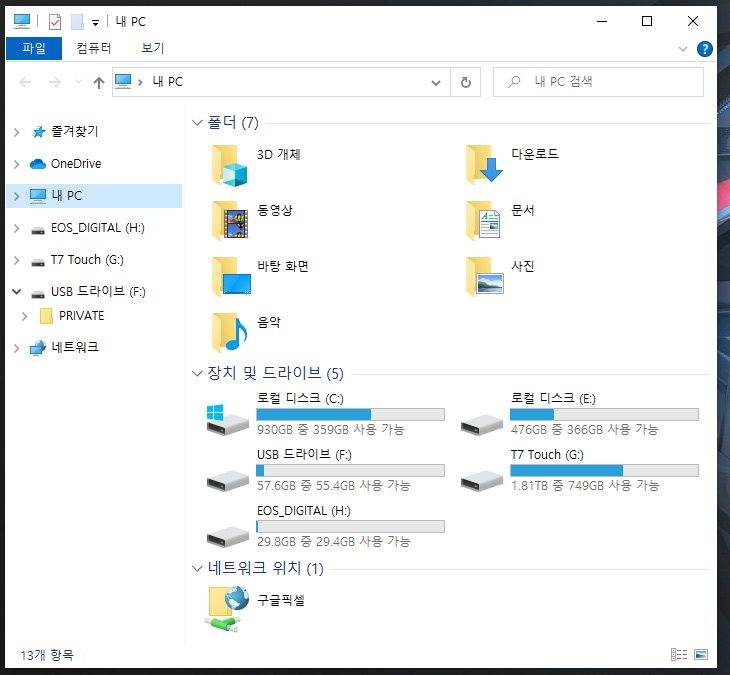Click the EOS_DIGITAL (H:) usage bar
This screenshot has width=730, height=675.
[x=350, y=526]
